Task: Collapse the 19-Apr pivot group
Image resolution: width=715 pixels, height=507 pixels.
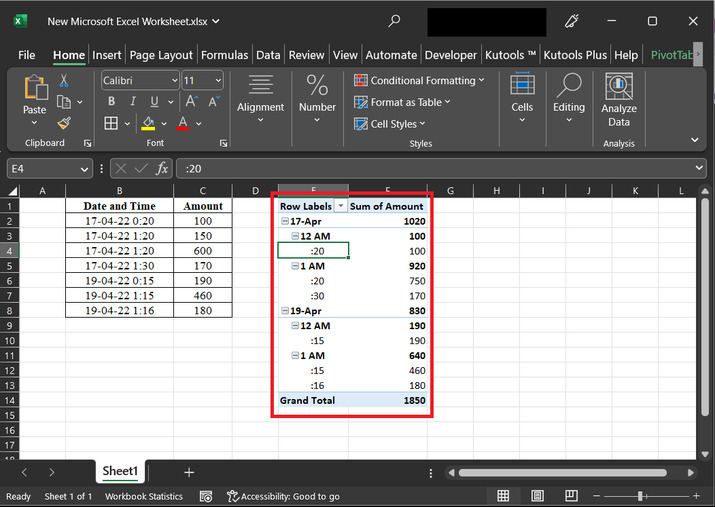Action: 285,311
